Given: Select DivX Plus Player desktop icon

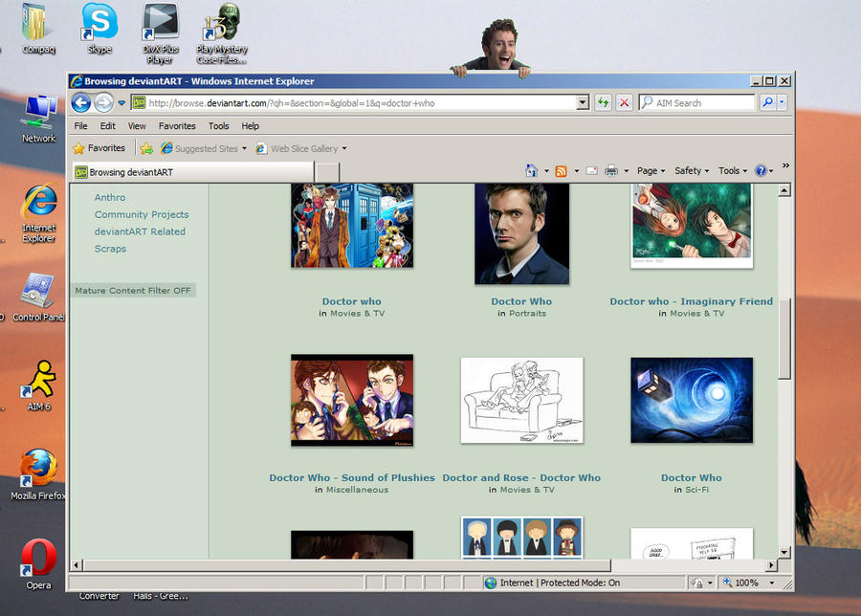Looking at the screenshot, I should (x=160, y=33).
